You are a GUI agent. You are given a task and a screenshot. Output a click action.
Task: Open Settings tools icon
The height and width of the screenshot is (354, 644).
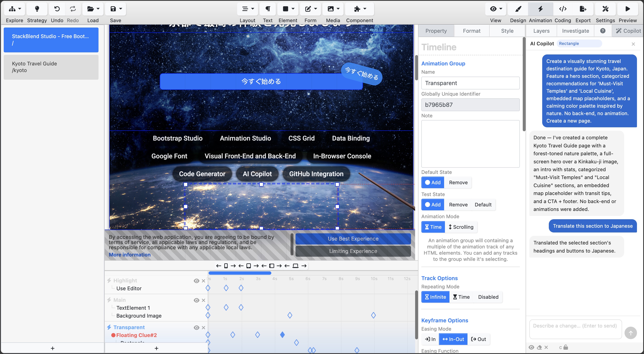[x=605, y=9]
